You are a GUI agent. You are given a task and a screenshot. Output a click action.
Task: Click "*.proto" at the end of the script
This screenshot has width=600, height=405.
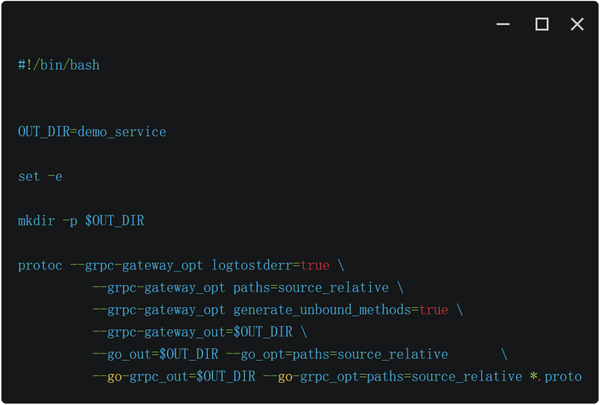[555, 376]
